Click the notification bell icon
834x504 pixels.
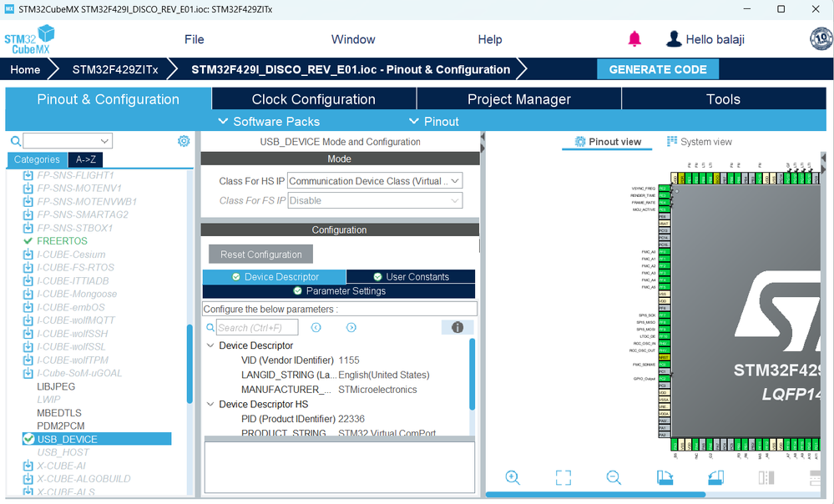tap(634, 39)
